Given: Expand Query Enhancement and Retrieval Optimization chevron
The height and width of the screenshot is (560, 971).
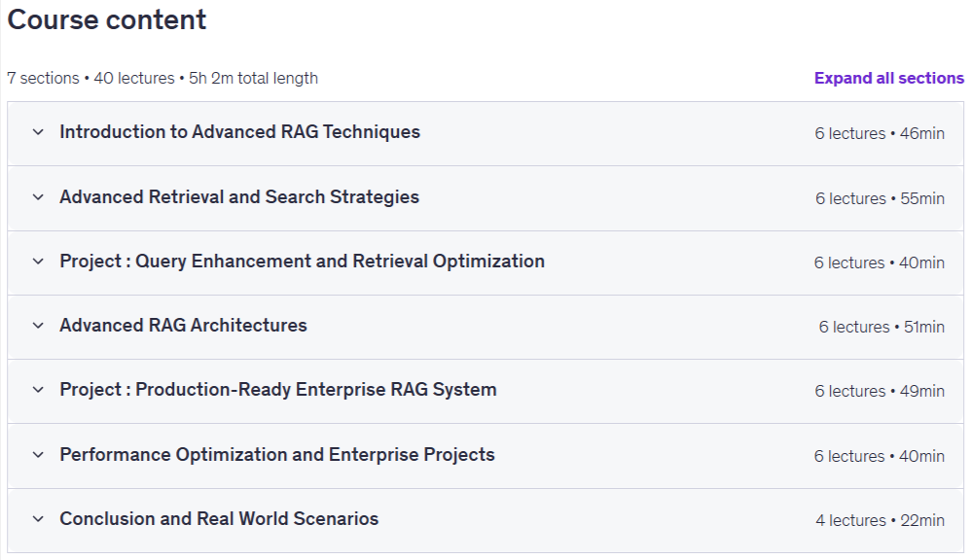Looking at the screenshot, I should [x=38, y=262].
